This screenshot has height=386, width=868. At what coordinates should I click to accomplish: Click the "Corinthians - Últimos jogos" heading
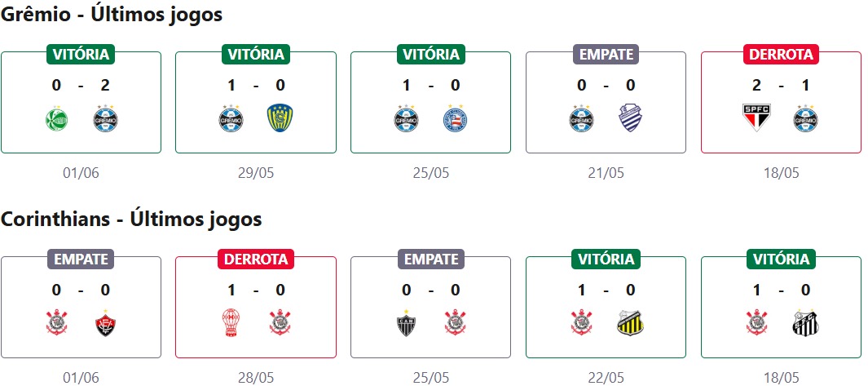131,220
